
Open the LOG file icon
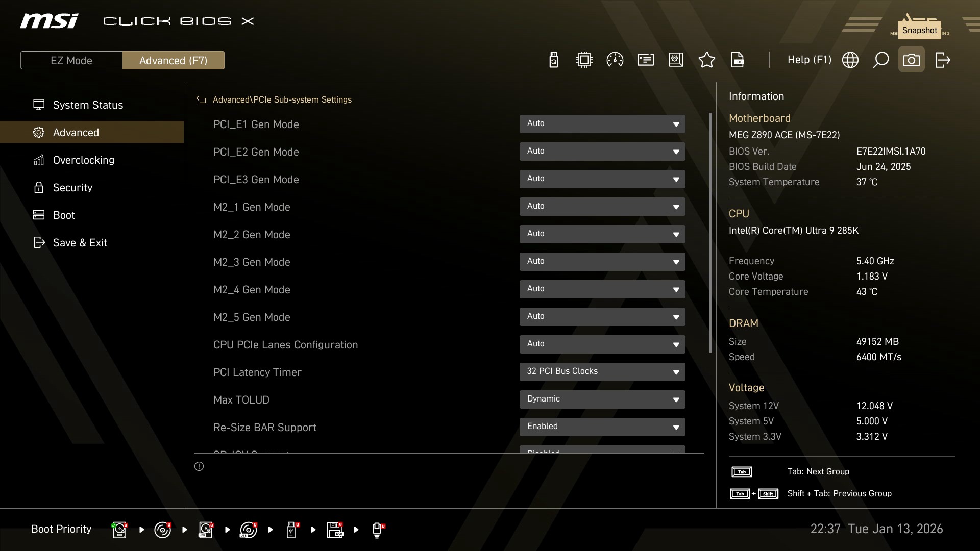[737, 60]
